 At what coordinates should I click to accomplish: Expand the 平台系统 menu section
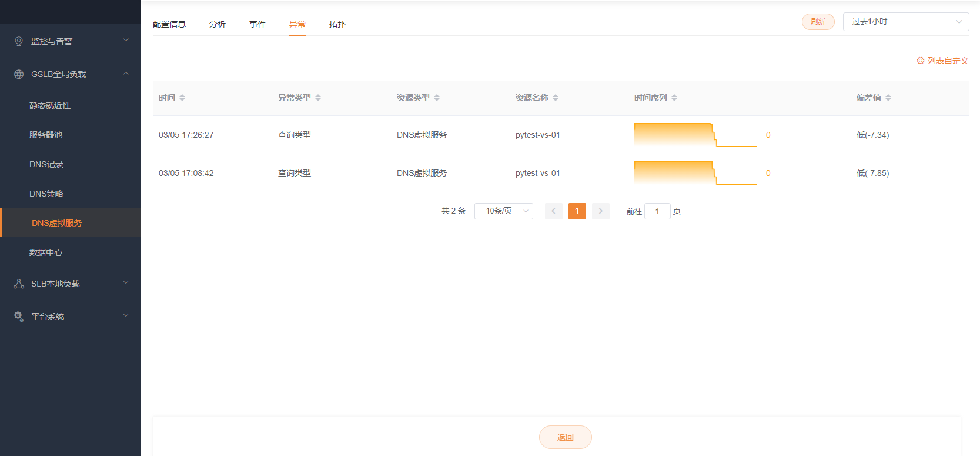point(126,316)
